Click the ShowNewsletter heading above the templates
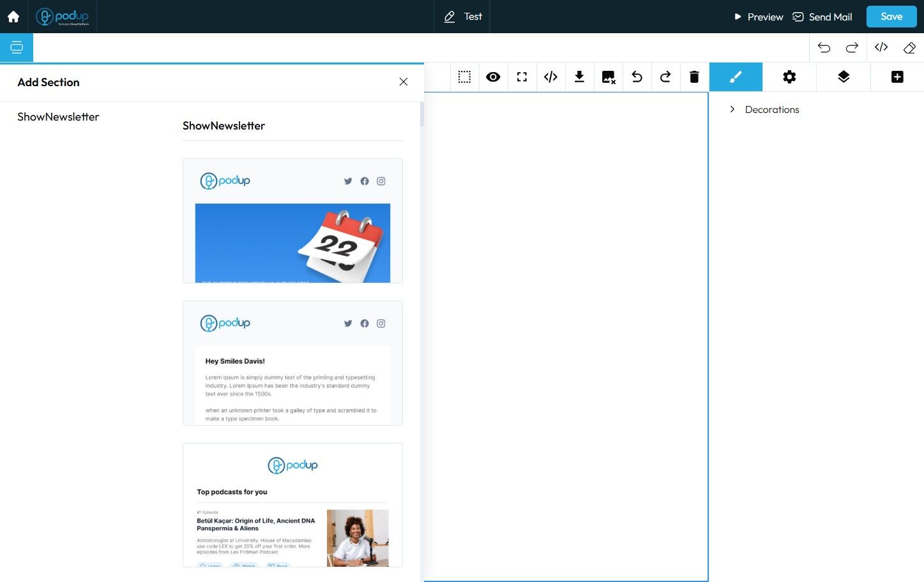Viewport: 924px width, 582px height. click(x=223, y=126)
